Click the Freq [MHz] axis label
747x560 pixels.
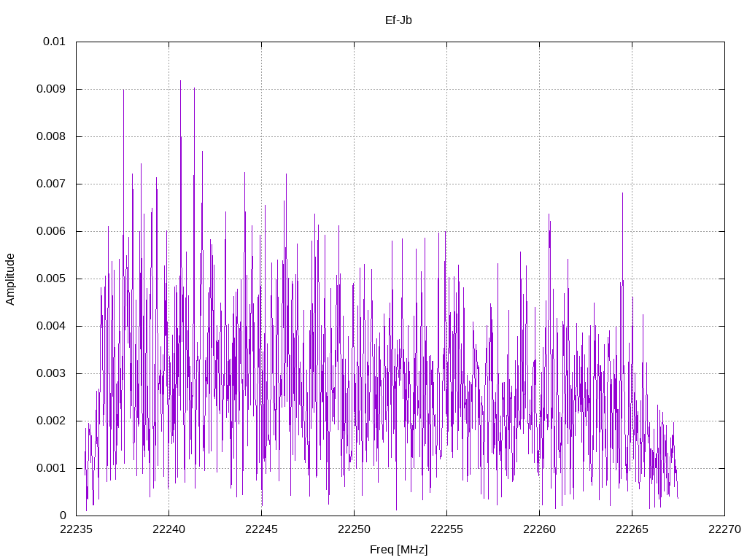pyautogui.click(x=399, y=549)
